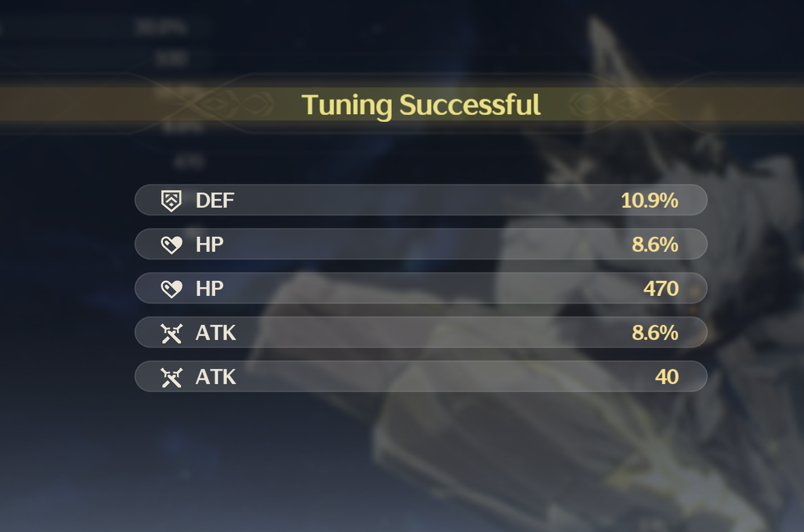The image size is (804, 532).
Task: Click the crossed swords icon beside ATK 8.6%
Action: [x=171, y=333]
